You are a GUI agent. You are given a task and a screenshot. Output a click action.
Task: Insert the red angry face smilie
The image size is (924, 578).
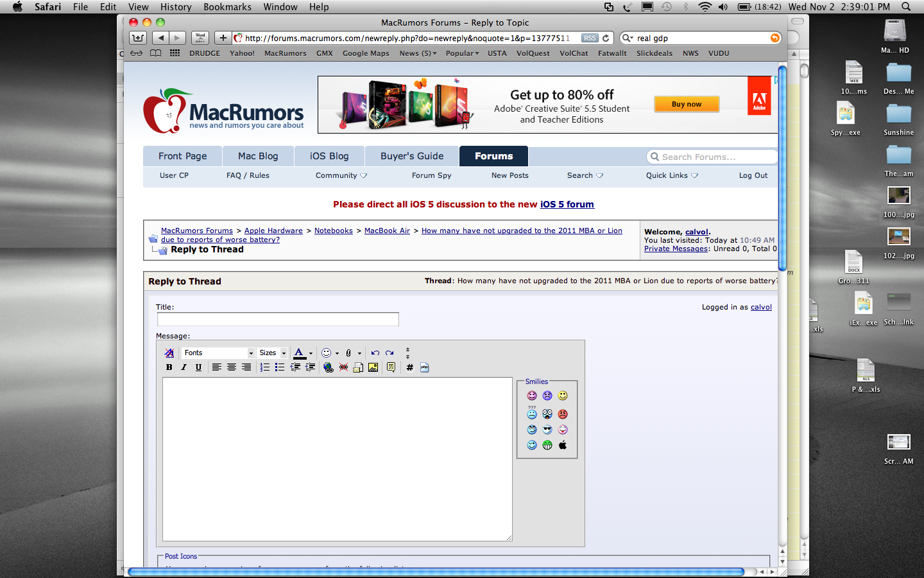click(563, 414)
